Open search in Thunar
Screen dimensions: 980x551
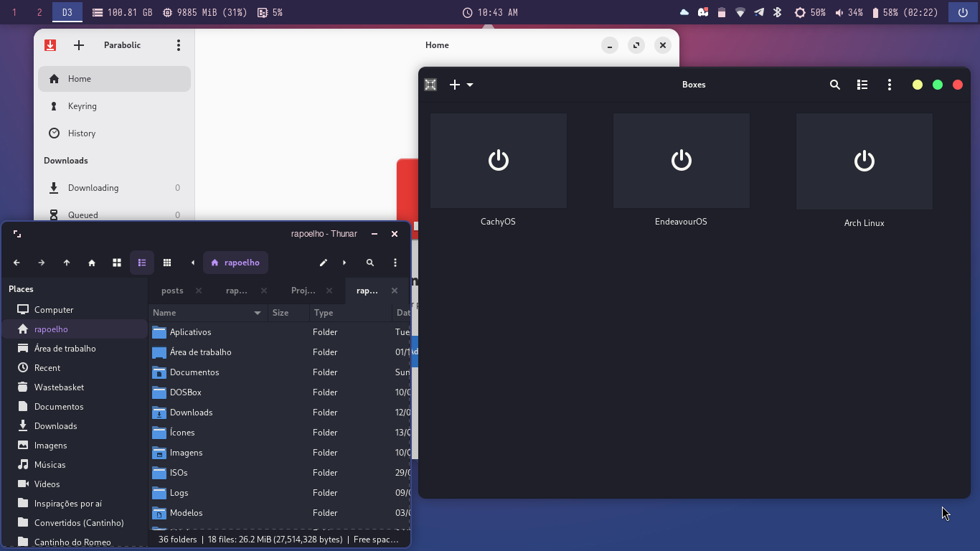[370, 263]
